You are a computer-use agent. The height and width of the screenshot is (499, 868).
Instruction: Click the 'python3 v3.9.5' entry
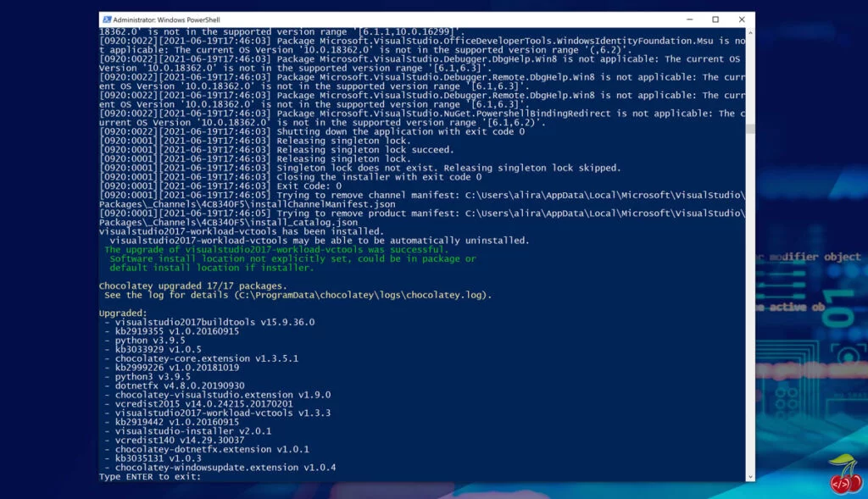pyautogui.click(x=153, y=377)
